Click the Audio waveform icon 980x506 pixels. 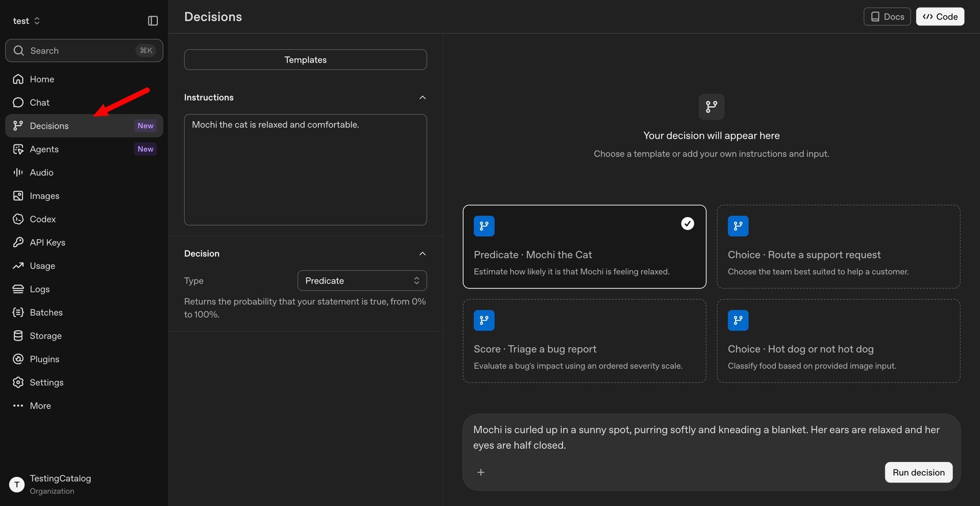pos(18,172)
